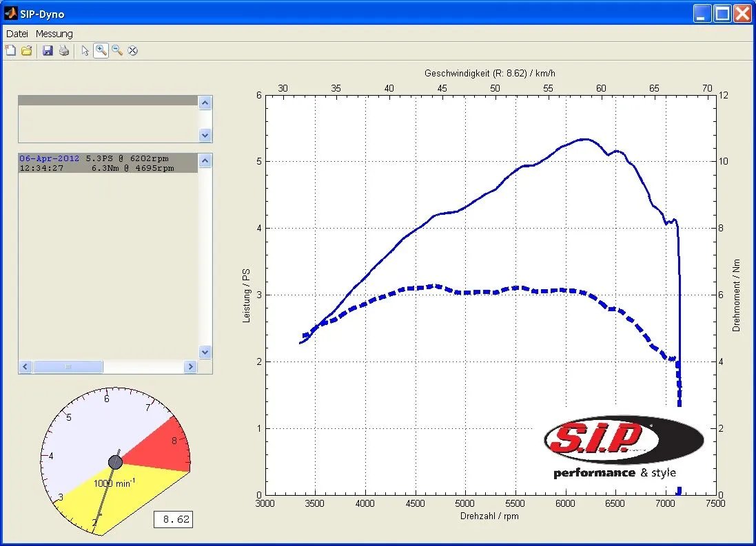Click the New file toolbar icon
This screenshot has height=546, width=756.
click(10, 50)
